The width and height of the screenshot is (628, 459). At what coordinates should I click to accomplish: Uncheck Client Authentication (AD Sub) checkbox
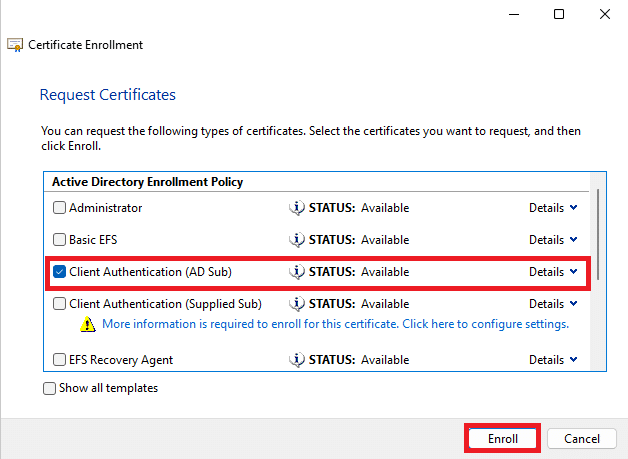click(59, 272)
